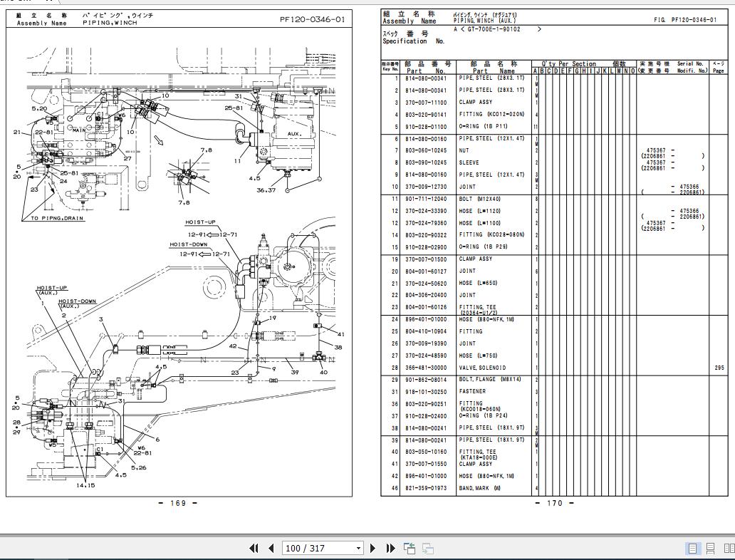Go to the previous page

click(x=271, y=548)
